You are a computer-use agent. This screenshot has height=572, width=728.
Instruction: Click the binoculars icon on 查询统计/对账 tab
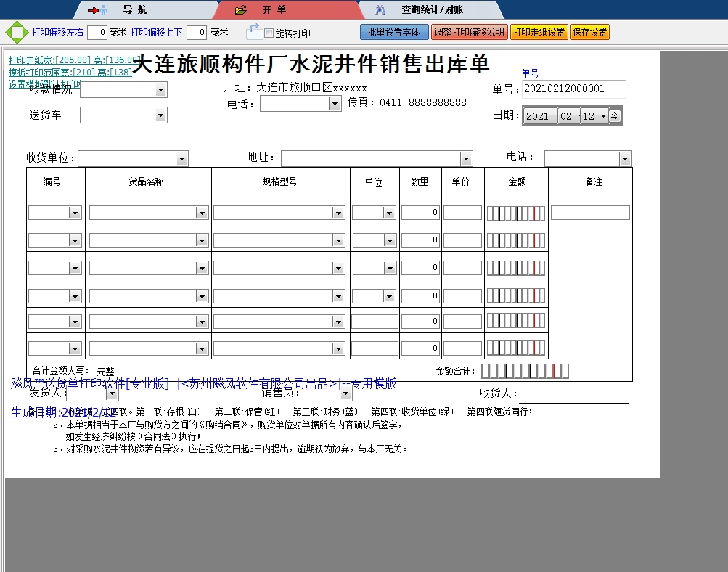(380, 9)
